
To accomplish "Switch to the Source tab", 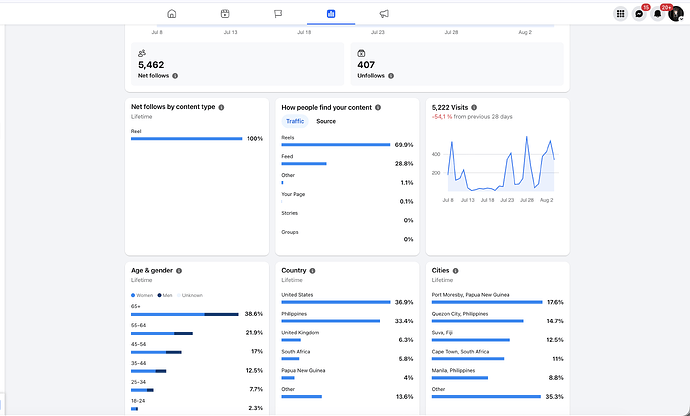I will 326,121.
